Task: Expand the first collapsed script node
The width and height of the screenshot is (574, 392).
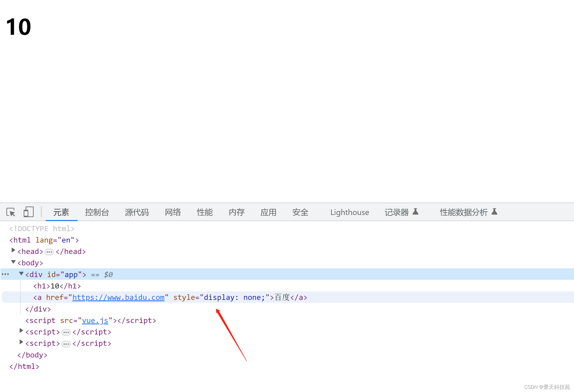Action: coord(21,331)
